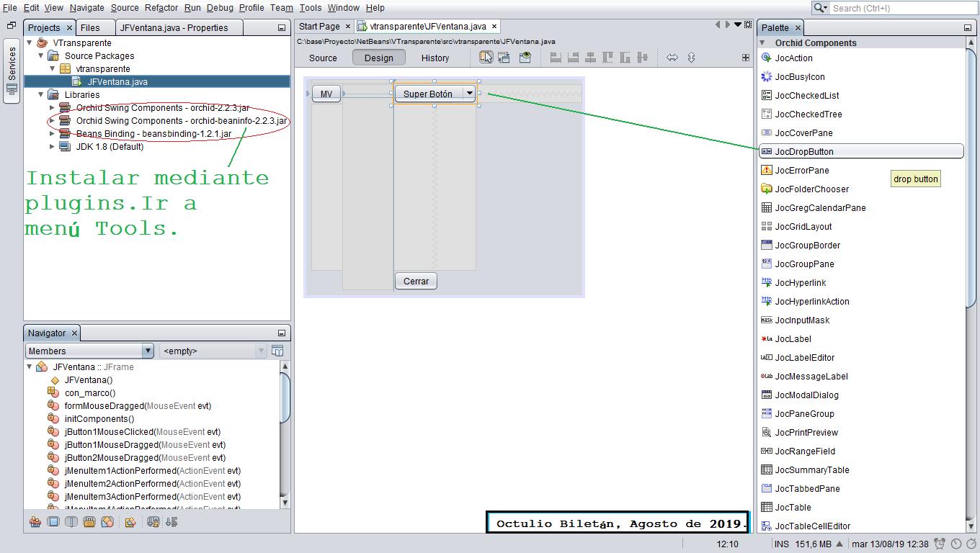Click the Preview Design eye icon
This screenshot has height=553, width=980.
(x=525, y=58)
